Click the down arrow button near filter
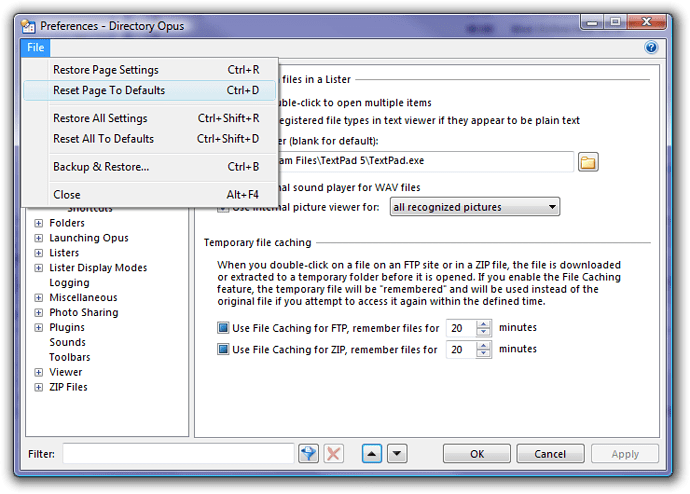This screenshot has height=494, width=690. [x=397, y=453]
